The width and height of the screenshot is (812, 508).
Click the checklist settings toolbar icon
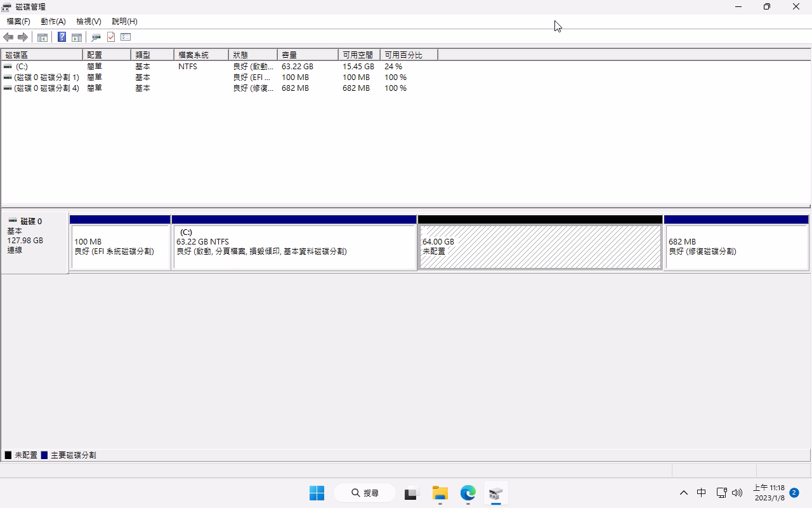click(x=126, y=37)
